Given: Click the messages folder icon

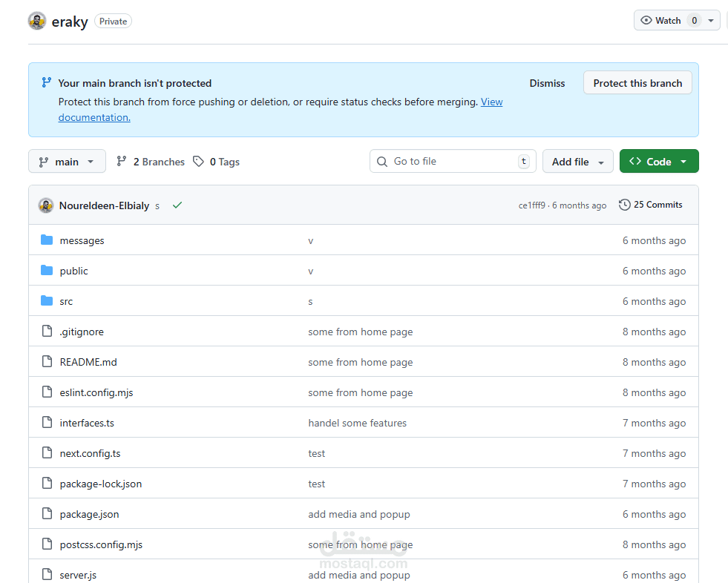Looking at the screenshot, I should (47, 240).
